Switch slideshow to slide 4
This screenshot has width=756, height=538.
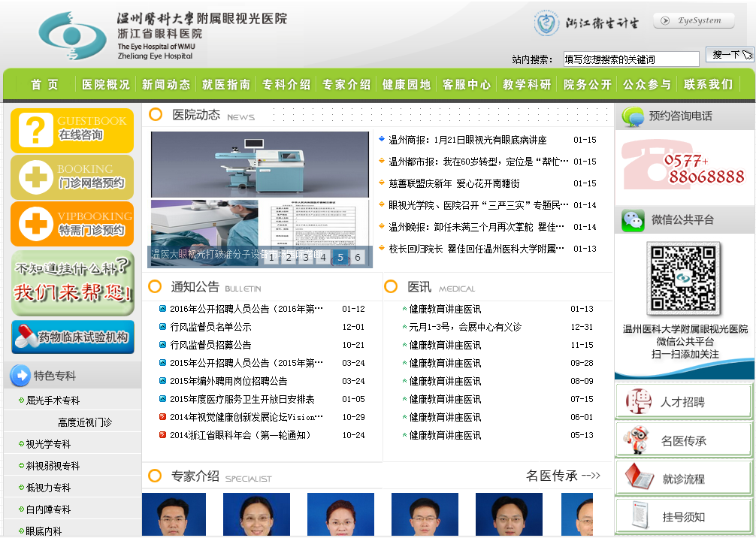[323, 258]
